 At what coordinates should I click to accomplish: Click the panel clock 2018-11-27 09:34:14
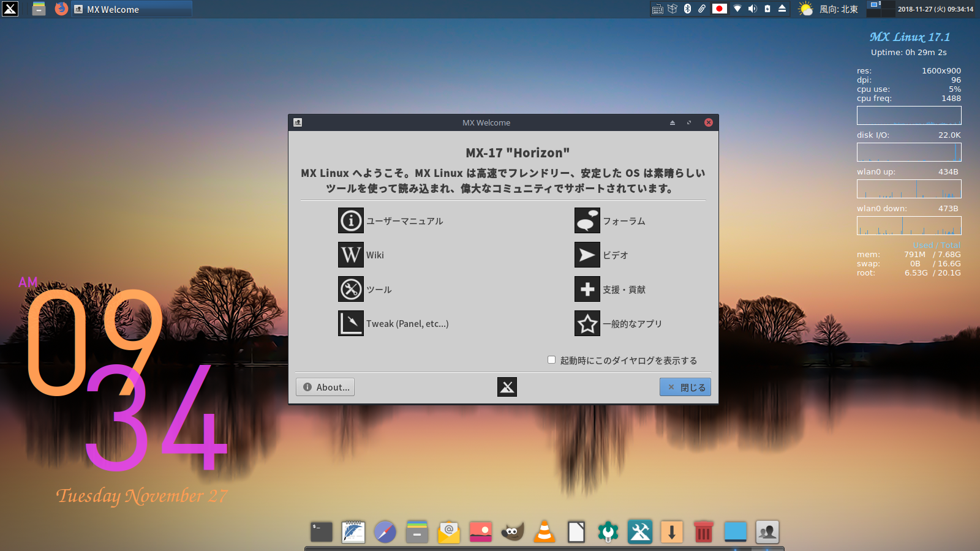tap(935, 9)
